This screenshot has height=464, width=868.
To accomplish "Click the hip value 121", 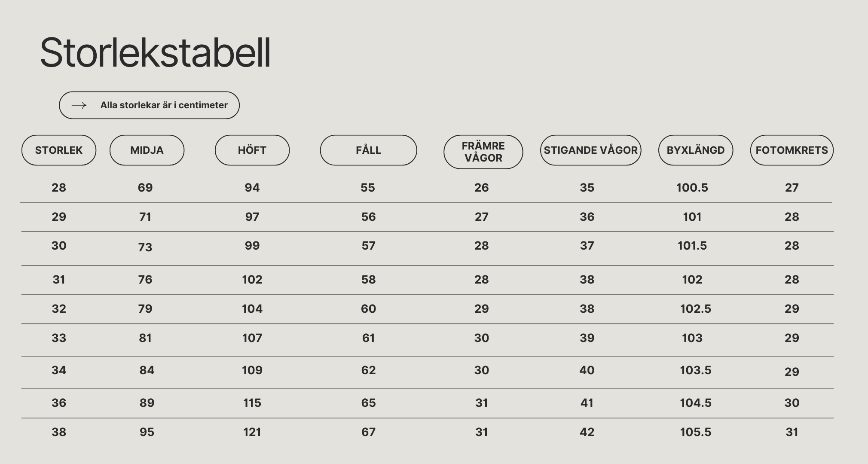I will pos(252,432).
